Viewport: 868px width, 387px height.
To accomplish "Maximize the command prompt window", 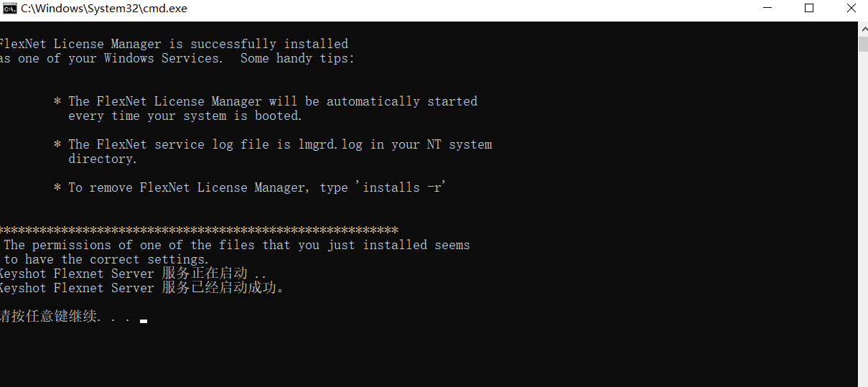I will click(809, 9).
